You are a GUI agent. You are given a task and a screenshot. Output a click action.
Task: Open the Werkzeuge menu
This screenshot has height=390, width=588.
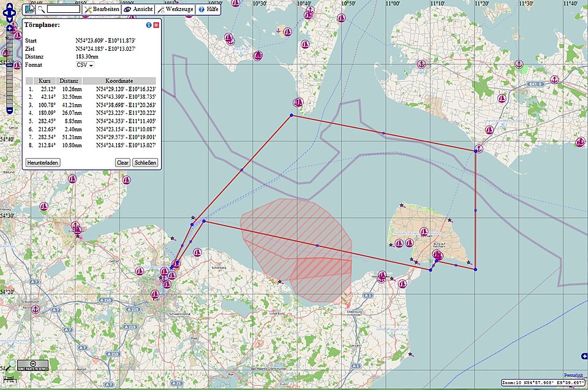[x=179, y=9]
